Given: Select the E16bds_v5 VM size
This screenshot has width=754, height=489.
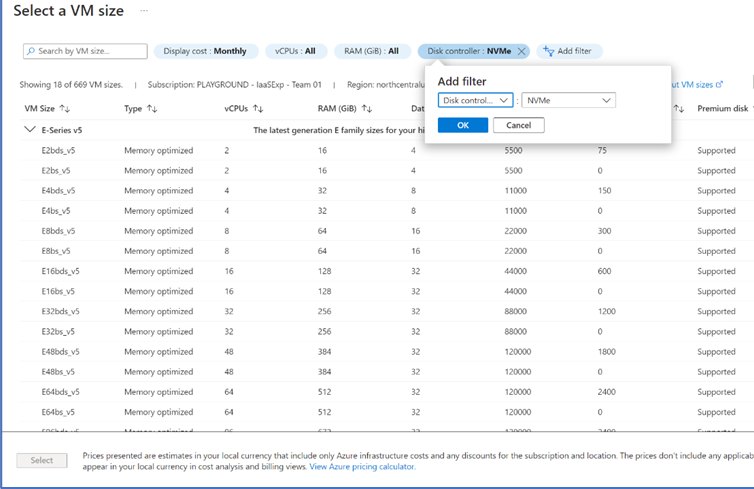Looking at the screenshot, I should tap(61, 271).
